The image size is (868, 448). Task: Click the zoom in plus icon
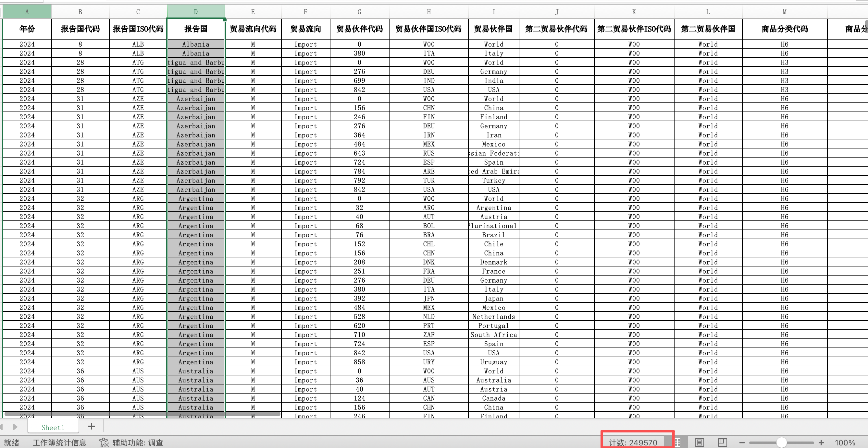(821, 442)
